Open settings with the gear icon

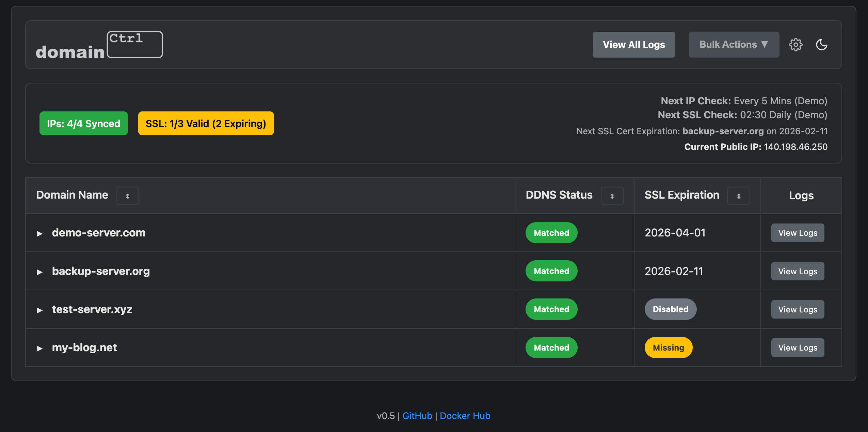tap(795, 45)
